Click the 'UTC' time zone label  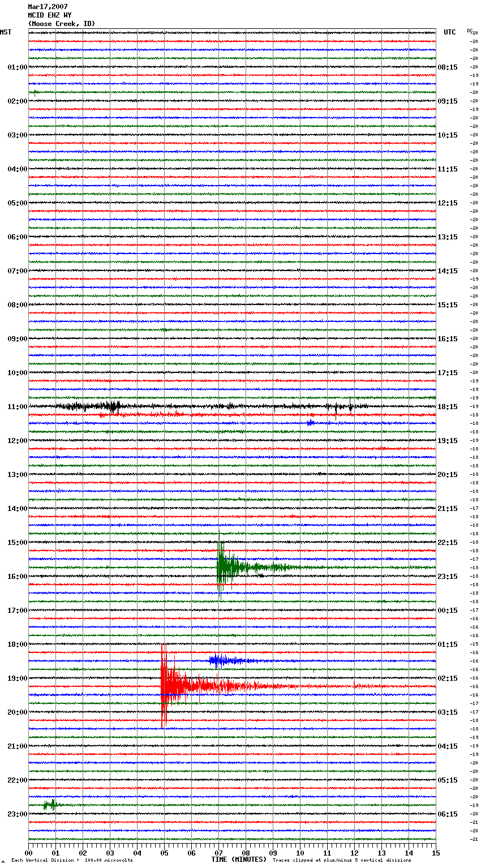[449, 32]
